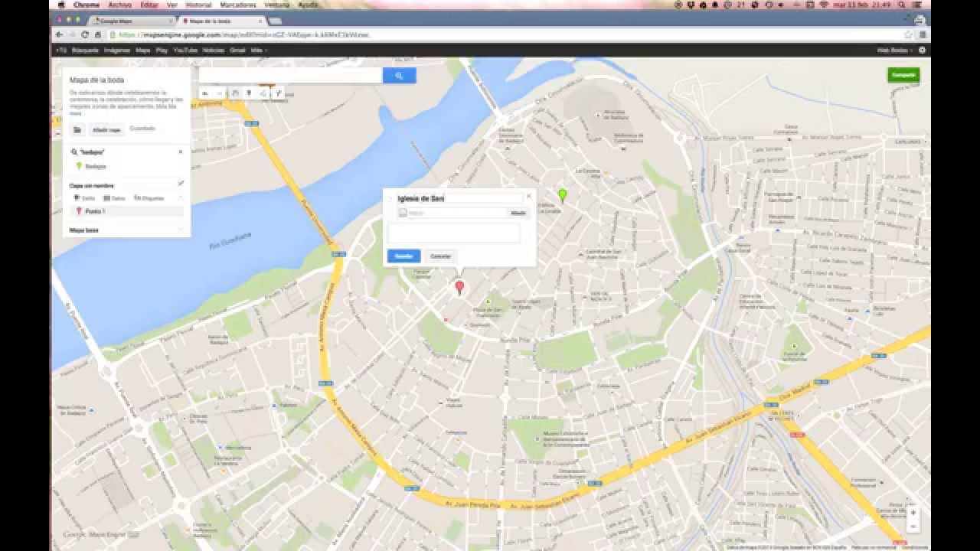
Task: Open Imágenes in the Google bar
Action: [x=117, y=50]
